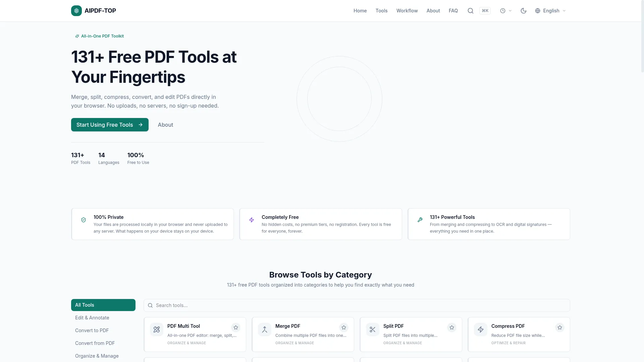Click the Search tools input field
The image size is (644, 362).
click(357, 305)
